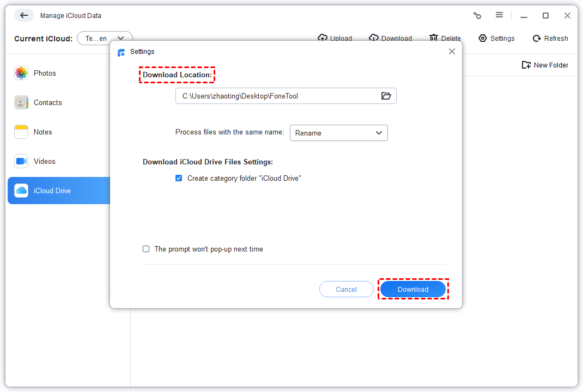Open the hamburger menu icon

pos(499,16)
